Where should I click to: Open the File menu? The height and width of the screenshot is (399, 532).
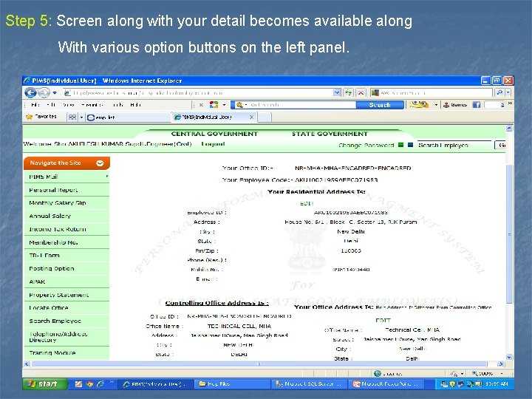(35, 105)
